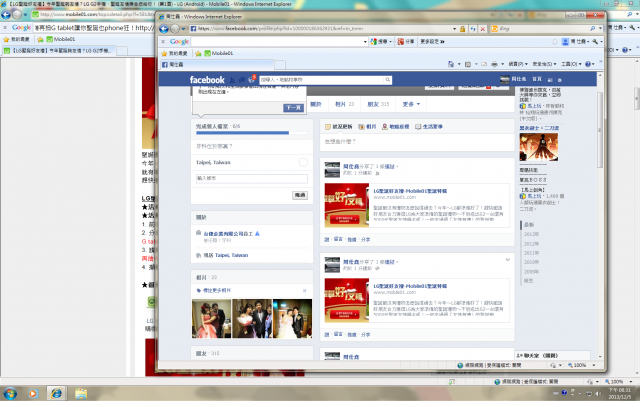Click the Facebook search input field

click(322, 80)
